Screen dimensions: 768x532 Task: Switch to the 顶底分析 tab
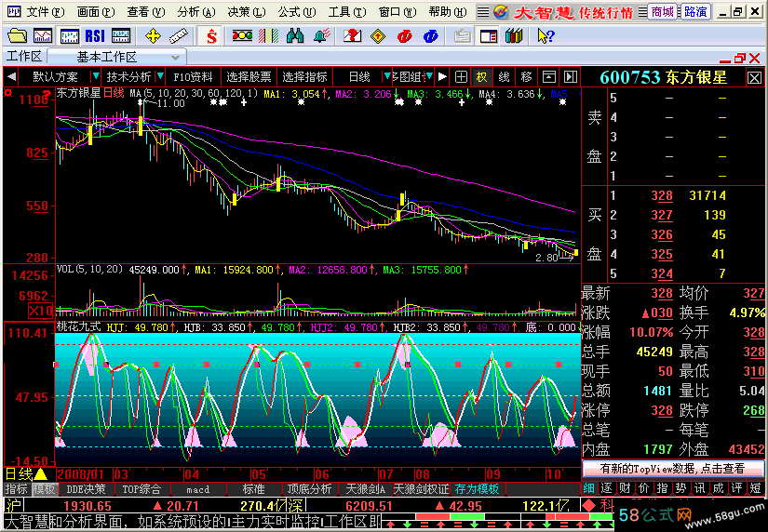309,489
